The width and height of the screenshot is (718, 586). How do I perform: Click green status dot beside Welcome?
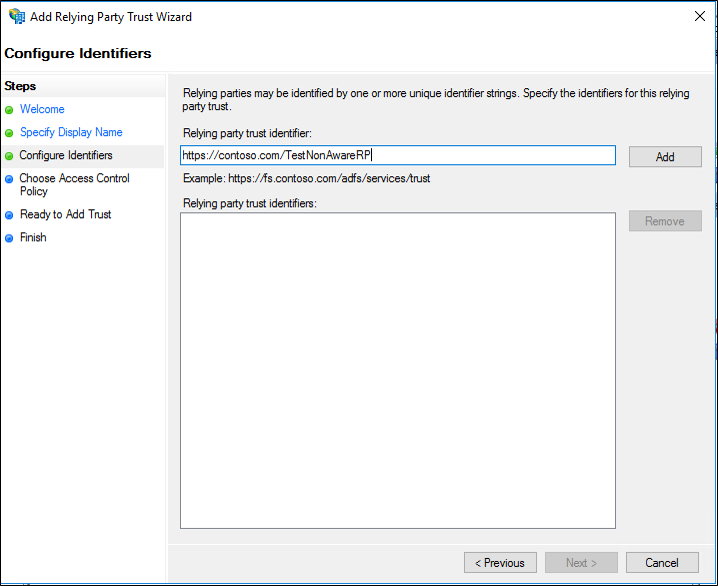tap(9, 110)
